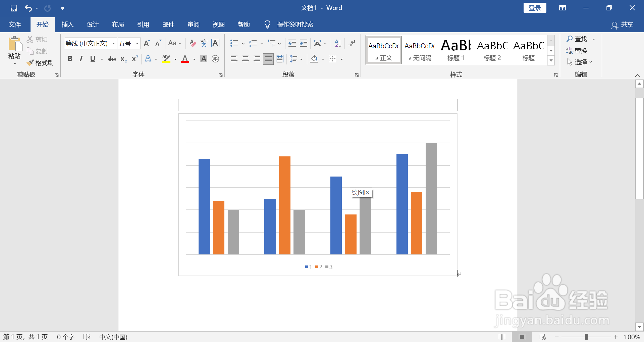Click Copy (复制) in clipboard group

pos(37,51)
